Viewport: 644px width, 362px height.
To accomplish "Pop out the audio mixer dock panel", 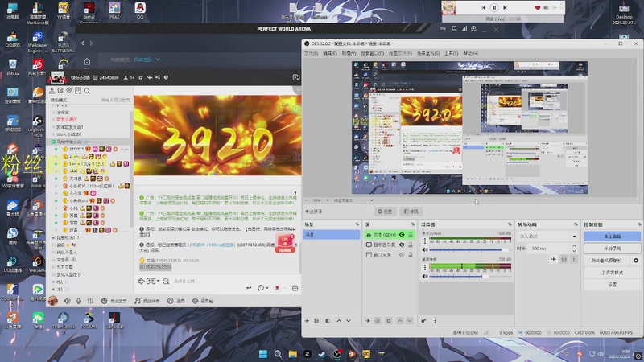I will (510, 224).
